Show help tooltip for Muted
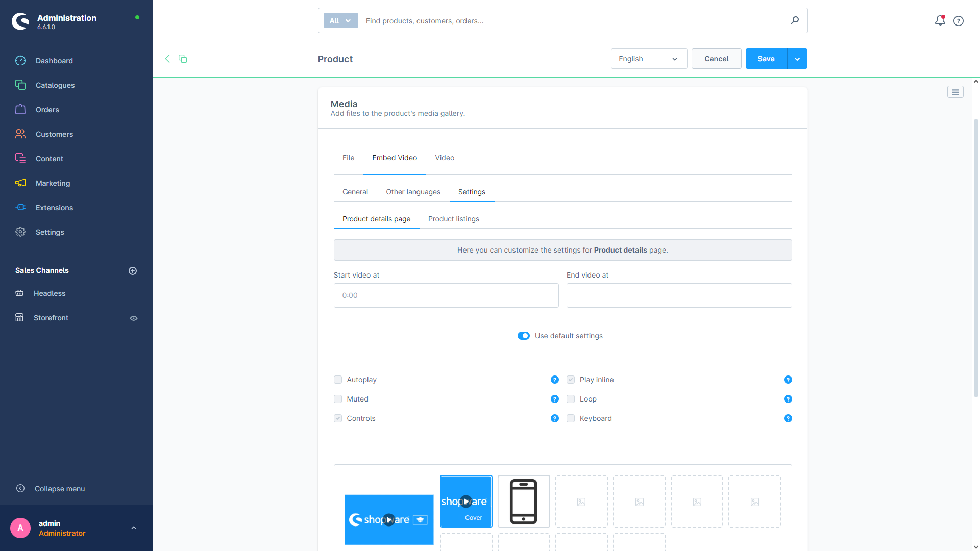This screenshot has height=551, width=980. 555,399
